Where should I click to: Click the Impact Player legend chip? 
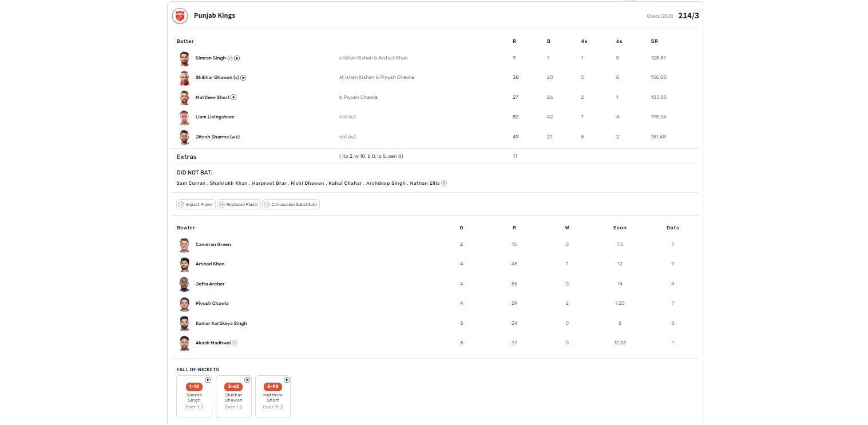click(196, 204)
